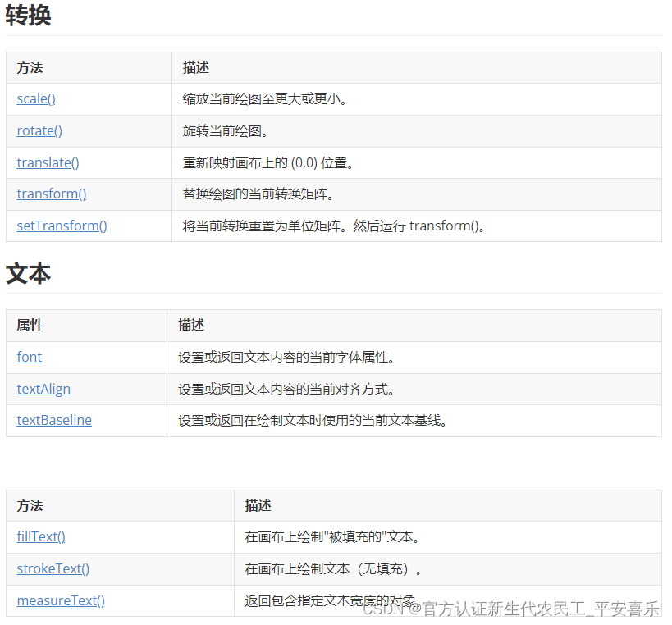Click description '返回包含指定文本宽度的对象。'
The image size is (672, 625).
(x=331, y=600)
